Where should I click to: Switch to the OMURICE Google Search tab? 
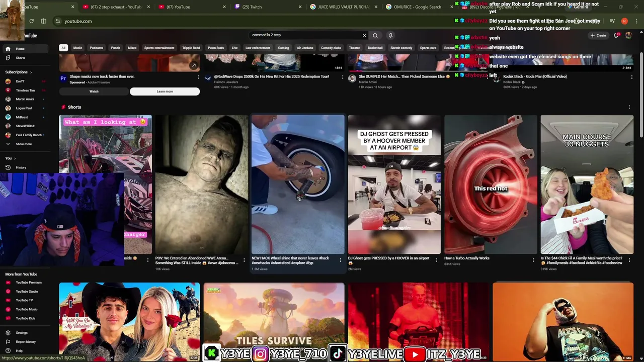point(417,7)
